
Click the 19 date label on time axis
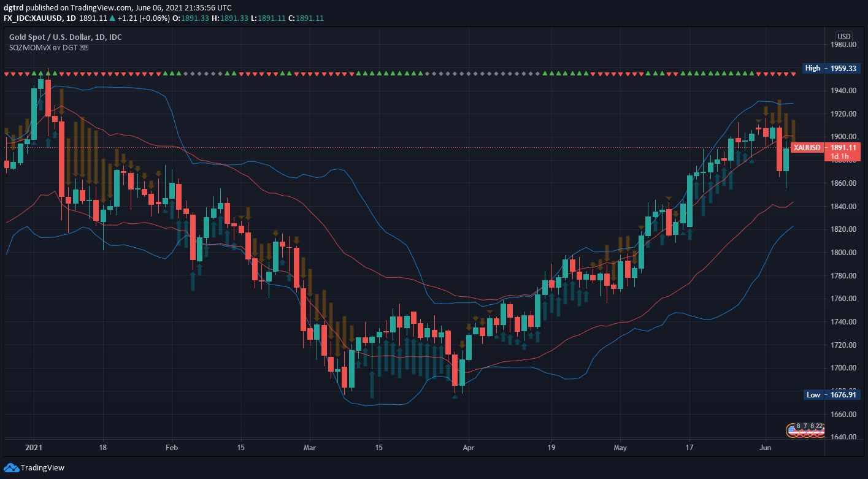tap(551, 448)
